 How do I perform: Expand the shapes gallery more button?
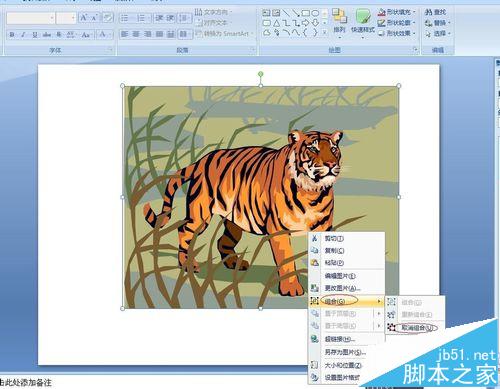pos(325,33)
